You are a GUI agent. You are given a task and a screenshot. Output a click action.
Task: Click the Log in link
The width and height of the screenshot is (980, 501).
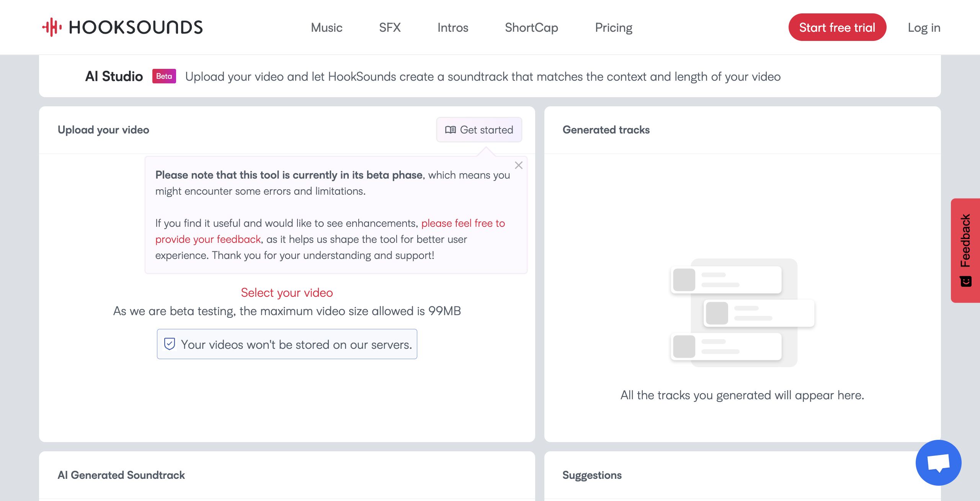[x=924, y=28]
